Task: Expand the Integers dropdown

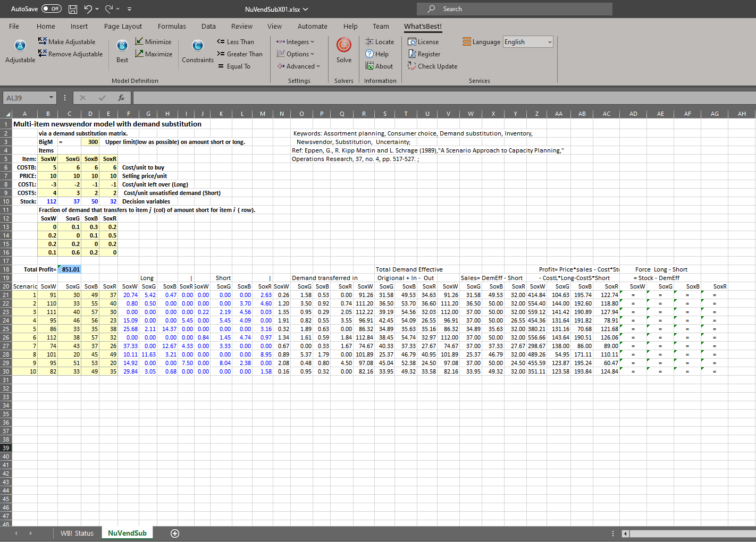Action: coord(296,42)
